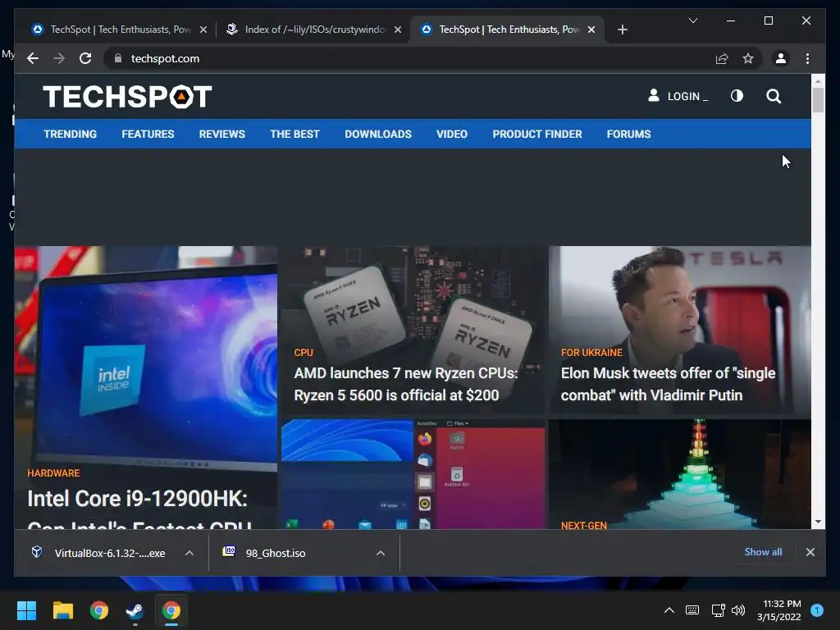Click the FOR UKRAINE category label
Screen dimensions: 840x630
(x=591, y=353)
